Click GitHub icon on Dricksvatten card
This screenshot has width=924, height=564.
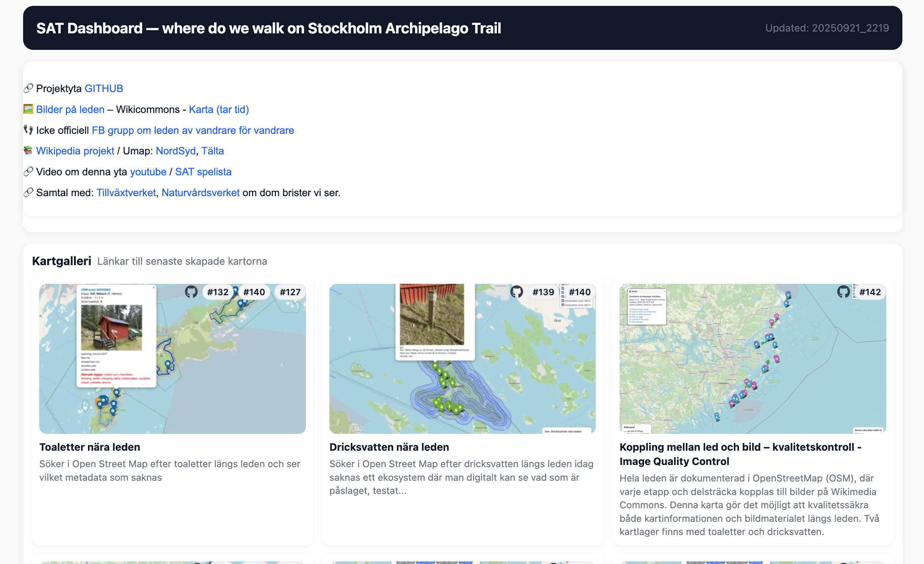click(x=516, y=292)
